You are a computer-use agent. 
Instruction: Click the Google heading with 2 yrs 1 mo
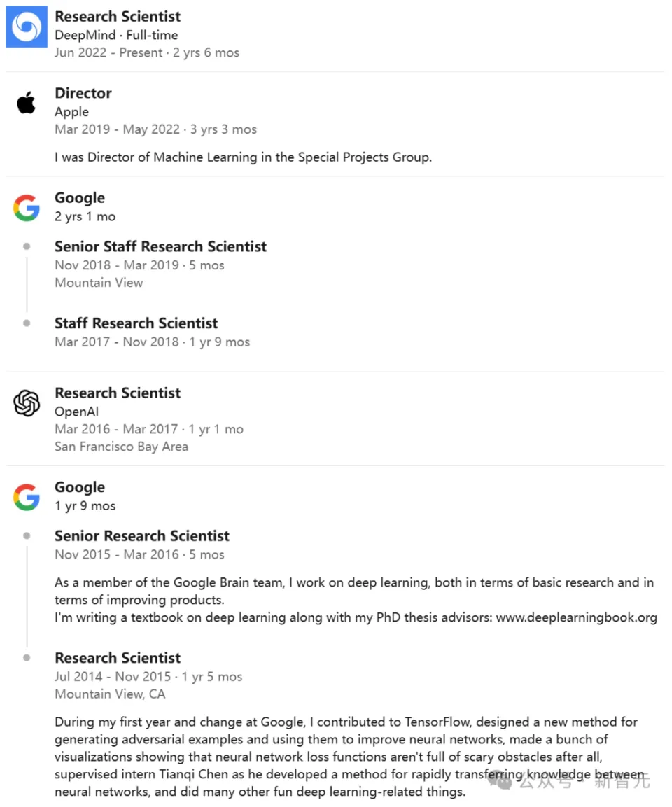pyautogui.click(x=80, y=197)
